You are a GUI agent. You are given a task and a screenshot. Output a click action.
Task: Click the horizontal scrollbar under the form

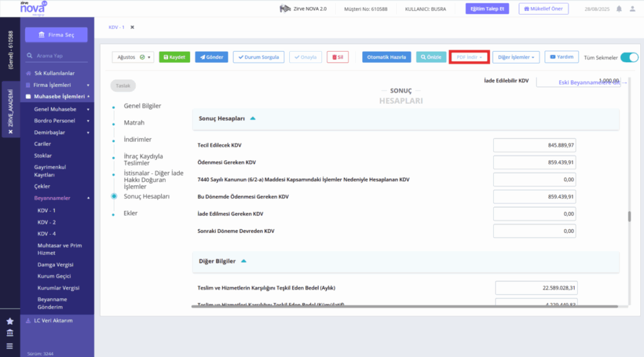coord(404,307)
